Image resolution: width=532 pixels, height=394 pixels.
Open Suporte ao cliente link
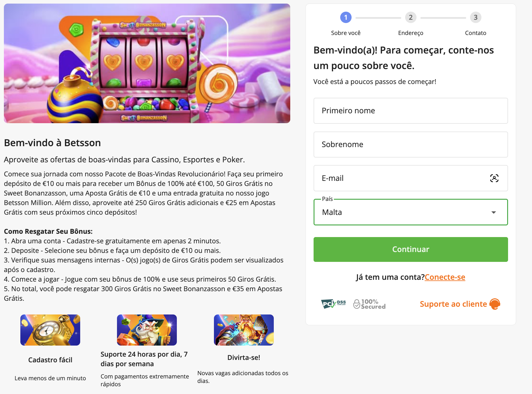[x=453, y=304]
